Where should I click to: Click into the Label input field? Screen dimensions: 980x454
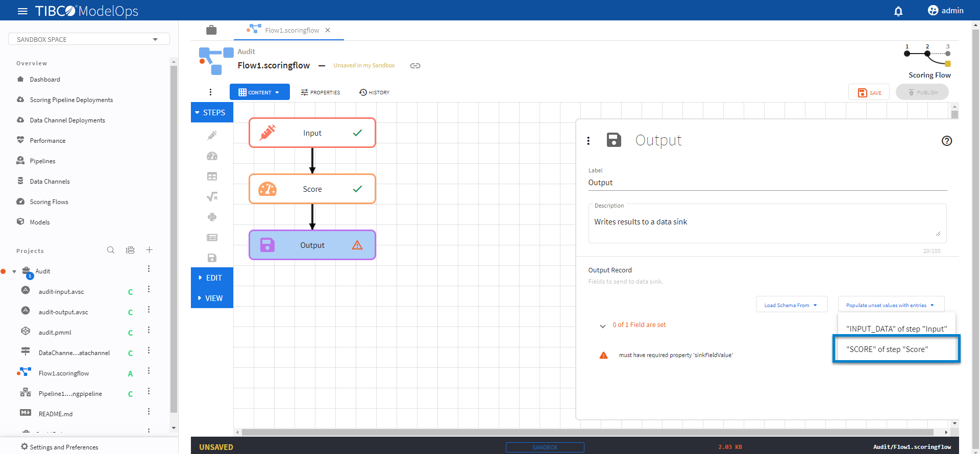coord(767,183)
